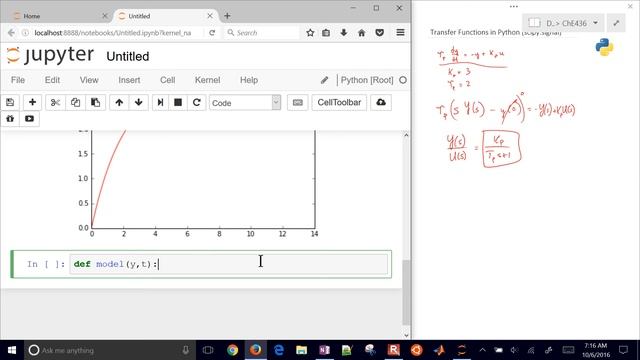Click the Python [Root] kernel label

pyautogui.click(x=367, y=80)
